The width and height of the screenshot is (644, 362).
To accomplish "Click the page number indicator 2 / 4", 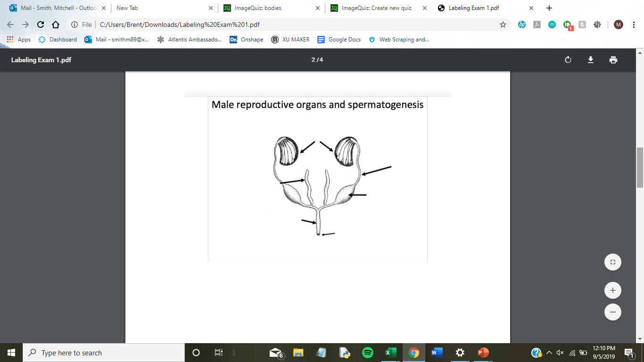I will (317, 60).
